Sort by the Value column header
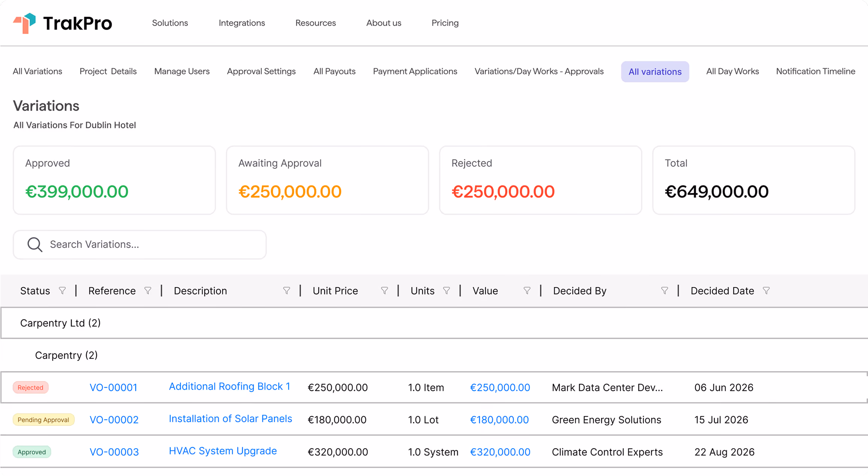The width and height of the screenshot is (868, 476). coord(485,291)
